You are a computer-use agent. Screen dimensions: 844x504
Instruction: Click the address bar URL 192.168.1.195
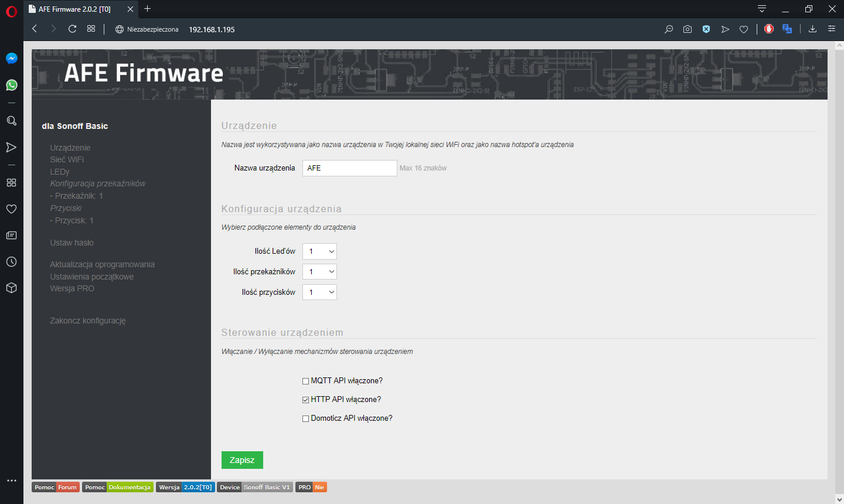coord(212,29)
